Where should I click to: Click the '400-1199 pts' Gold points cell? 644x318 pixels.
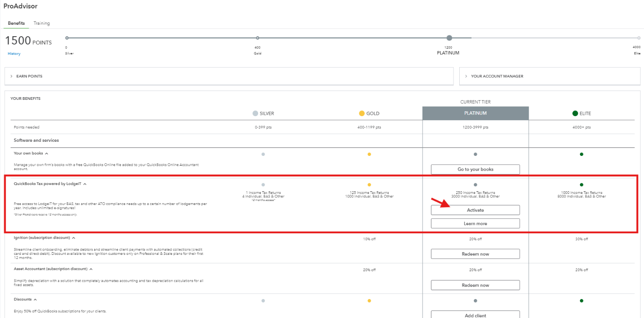coord(369,127)
